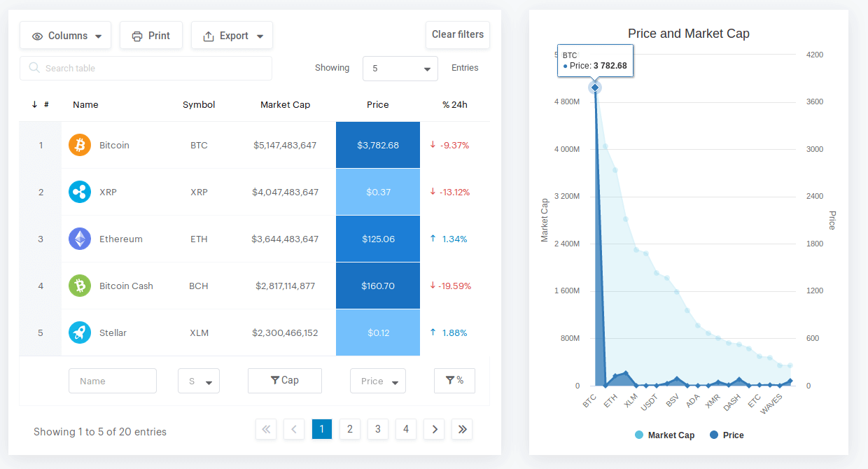This screenshot has width=868, height=469.
Task: Select page 4 in pagination
Action: tap(406, 429)
